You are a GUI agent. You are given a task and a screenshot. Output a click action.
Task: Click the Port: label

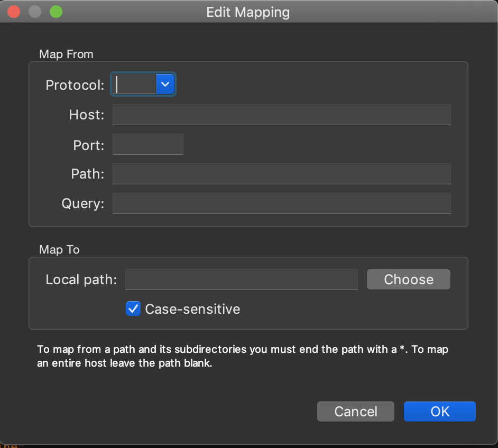[x=89, y=145]
